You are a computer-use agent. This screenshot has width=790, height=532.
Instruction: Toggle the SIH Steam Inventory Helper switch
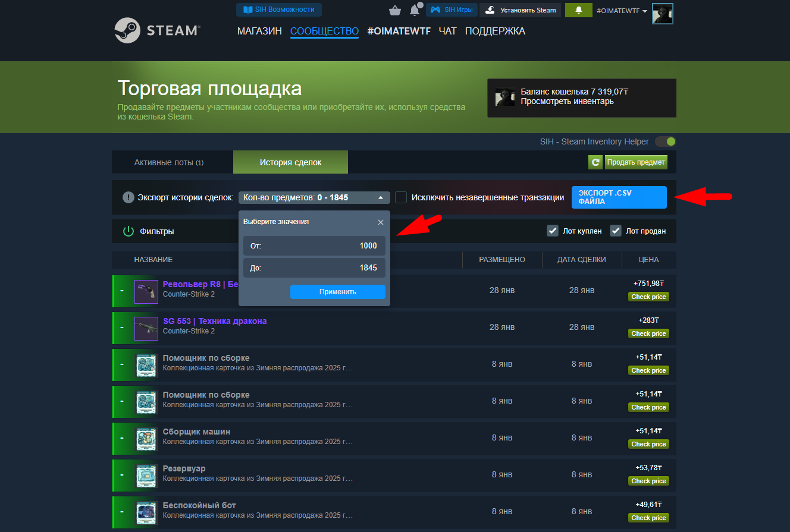tap(665, 141)
